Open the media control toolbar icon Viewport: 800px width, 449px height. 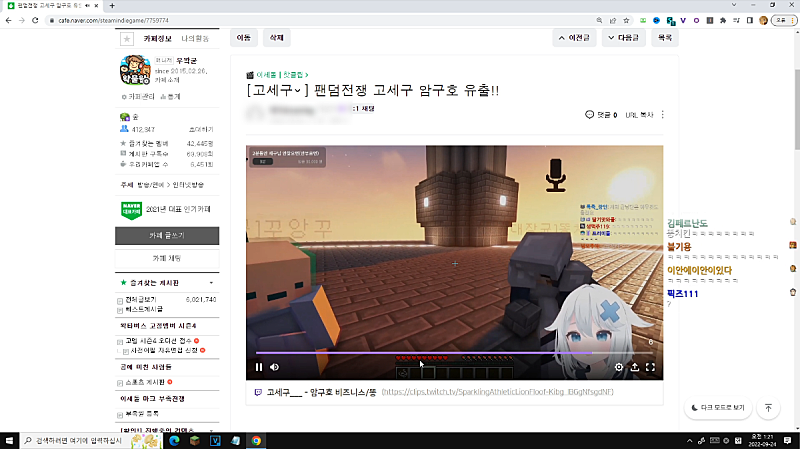click(736, 20)
